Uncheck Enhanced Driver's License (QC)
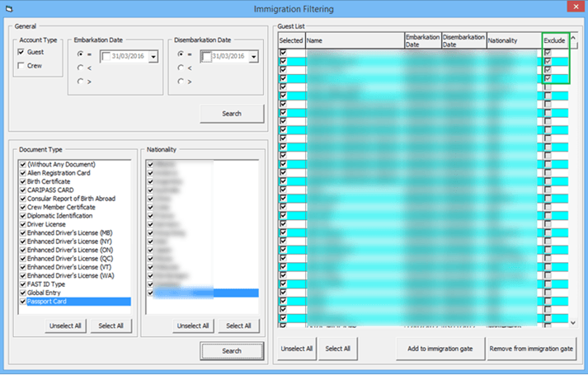The image size is (588, 375). pyautogui.click(x=23, y=259)
